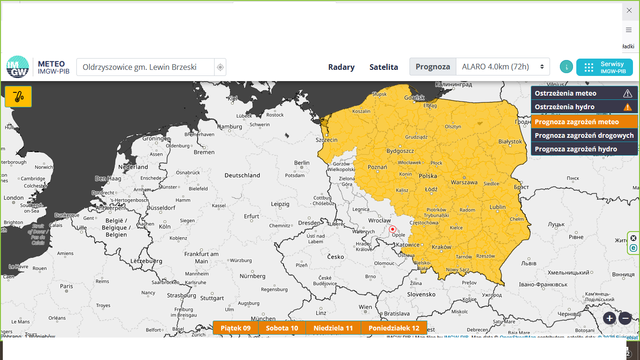Switch to Satelita view
Viewport: 640px width, 360px height.
click(384, 67)
